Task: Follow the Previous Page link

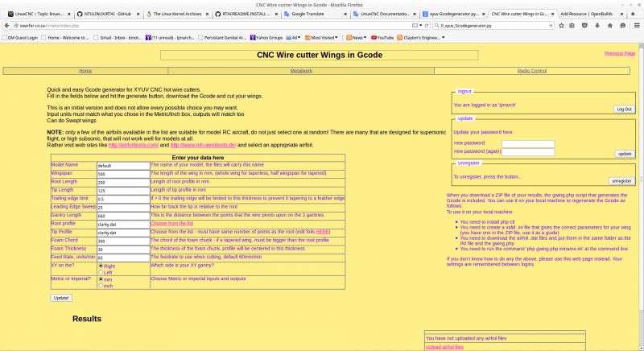Action: coord(619,53)
